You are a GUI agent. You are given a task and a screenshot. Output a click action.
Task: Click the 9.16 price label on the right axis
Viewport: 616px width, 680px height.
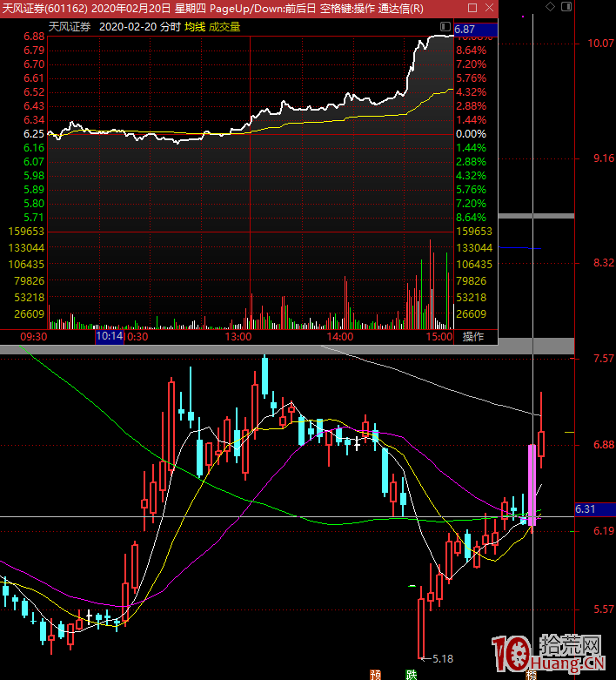(604, 158)
